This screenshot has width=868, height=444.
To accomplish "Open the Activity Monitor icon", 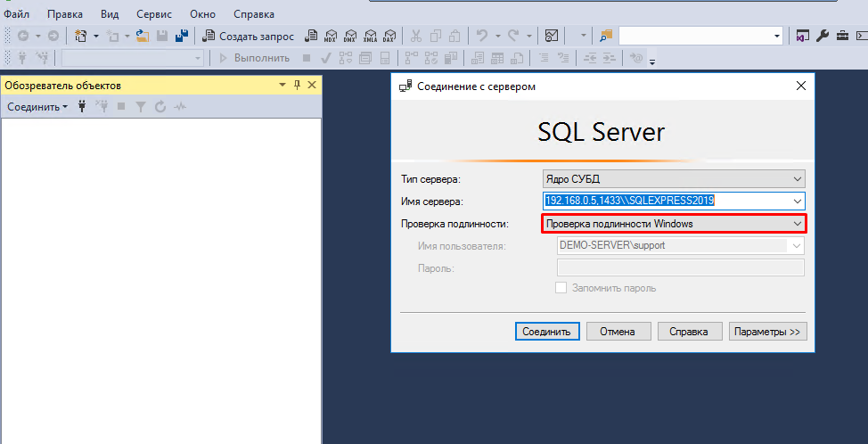I will click(x=551, y=36).
